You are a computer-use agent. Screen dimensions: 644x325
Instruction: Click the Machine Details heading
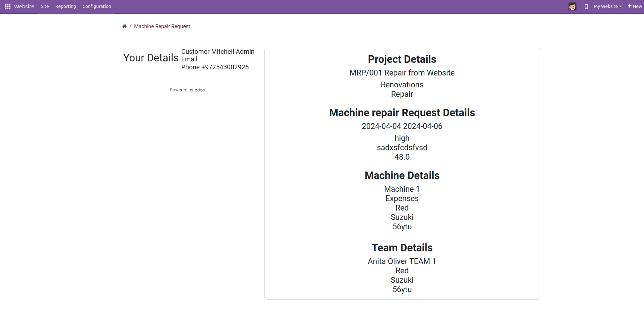pyautogui.click(x=402, y=175)
